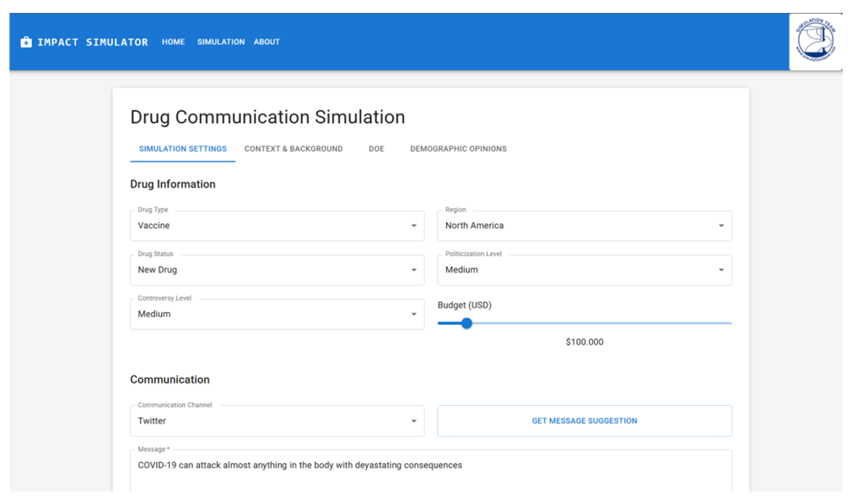Open the Region dropdown arrow
856x504 pixels.
pyautogui.click(x=721, y=226)
